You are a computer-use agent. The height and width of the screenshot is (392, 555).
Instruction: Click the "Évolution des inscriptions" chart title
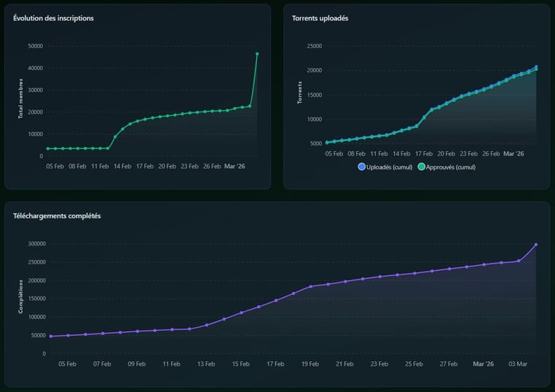pyautogui.click(x=53, y=18)
